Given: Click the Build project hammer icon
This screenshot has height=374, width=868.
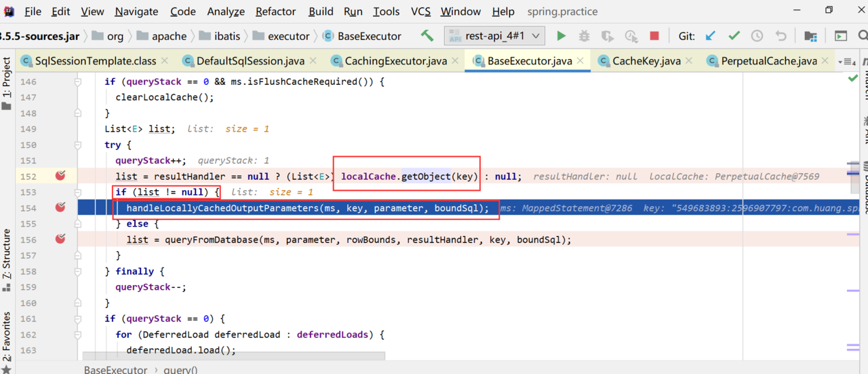Looking at the screenshot, I should coord(427,36).
